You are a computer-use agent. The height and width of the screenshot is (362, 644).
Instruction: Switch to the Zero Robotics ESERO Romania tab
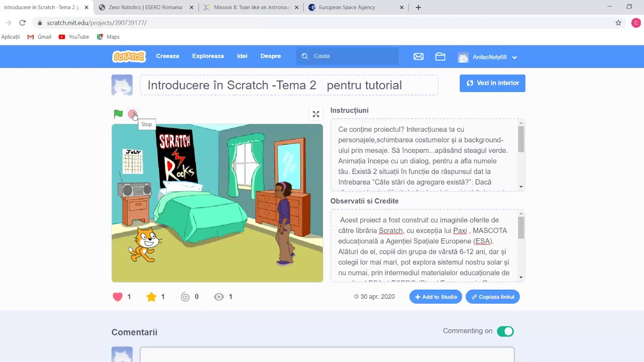click(146, 8)
